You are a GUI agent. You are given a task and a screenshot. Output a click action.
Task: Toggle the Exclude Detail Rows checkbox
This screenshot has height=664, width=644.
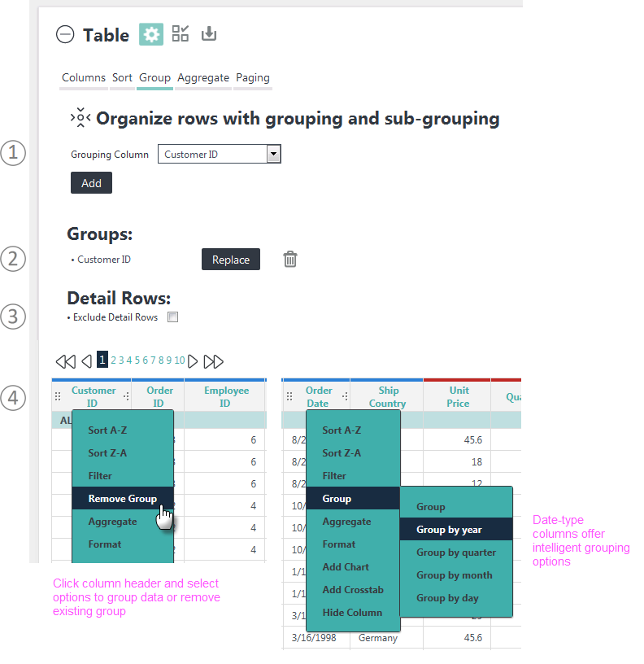point(172,317)
